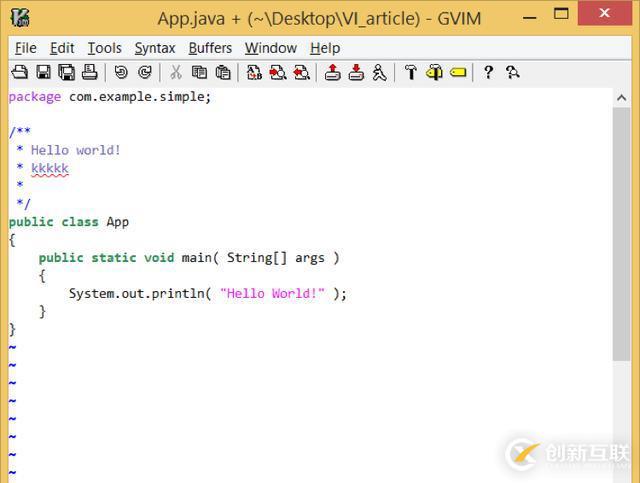
Task: Copy selection using toolbar copy icon
Action: click(199, 72)
